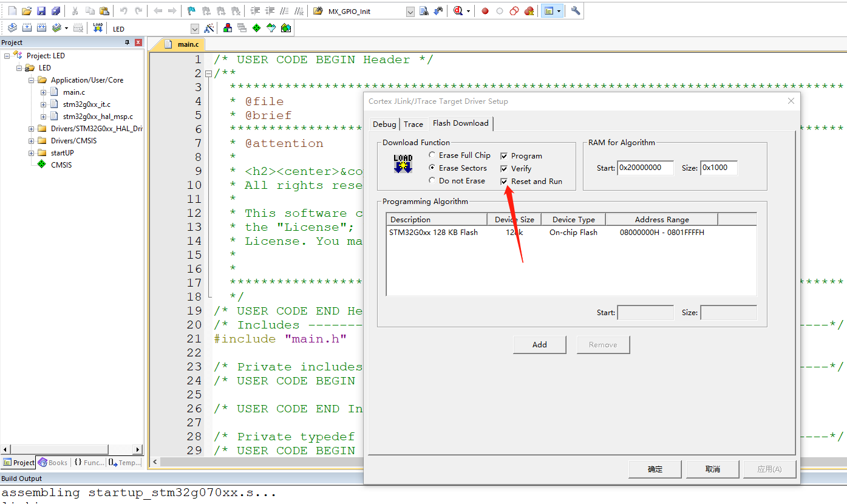Switch to Books panel tab
This screenshot has height=504, width=847.
(53, 463)
